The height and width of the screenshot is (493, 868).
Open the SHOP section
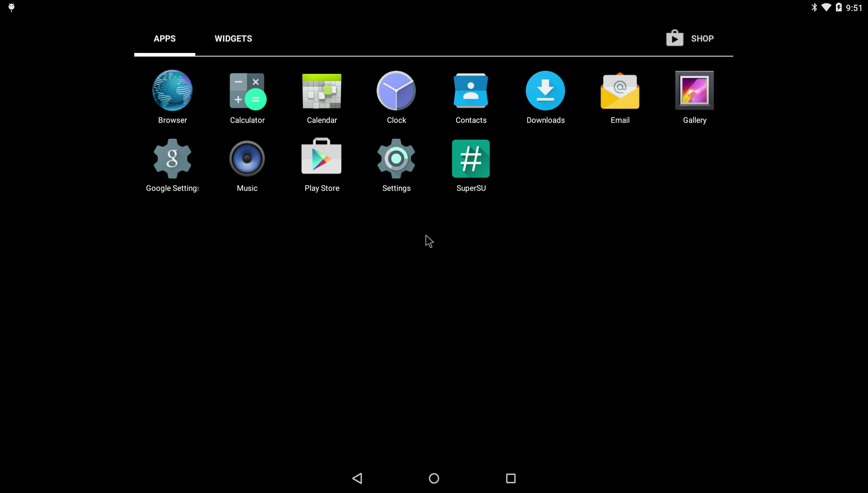pos(689,39)
